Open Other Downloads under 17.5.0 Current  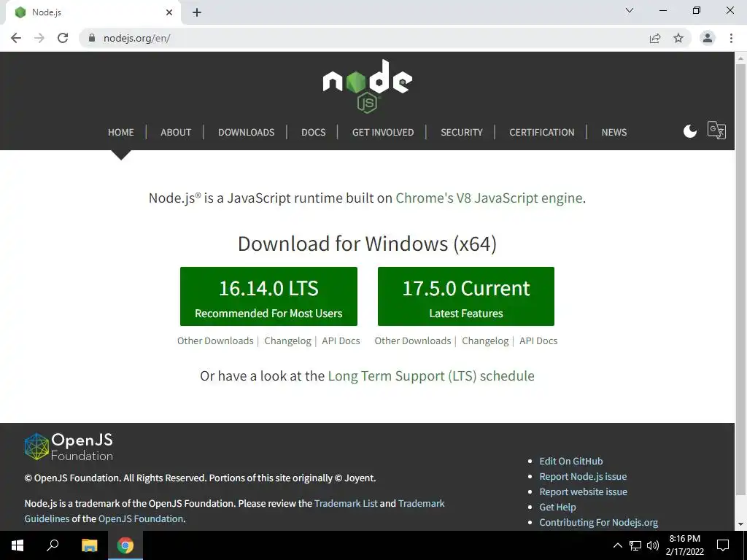coord(413,341)
